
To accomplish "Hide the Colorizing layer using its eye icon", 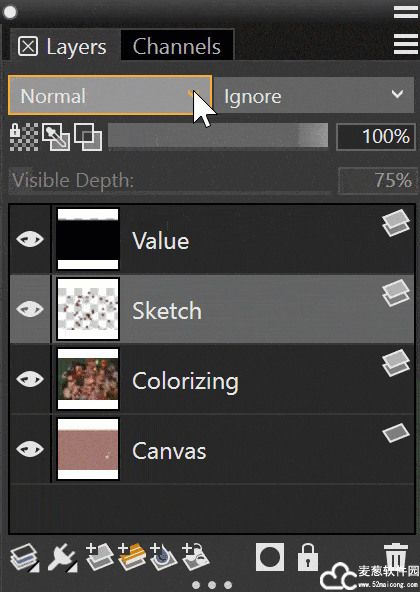I will tap(30, 379).
